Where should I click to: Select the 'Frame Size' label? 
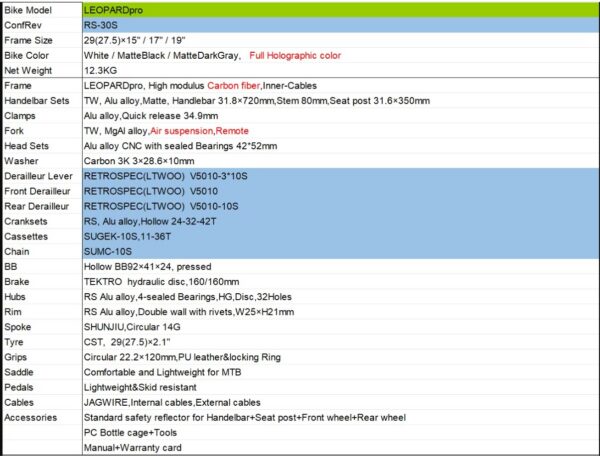pyautogui.click(x=28, y=40)
